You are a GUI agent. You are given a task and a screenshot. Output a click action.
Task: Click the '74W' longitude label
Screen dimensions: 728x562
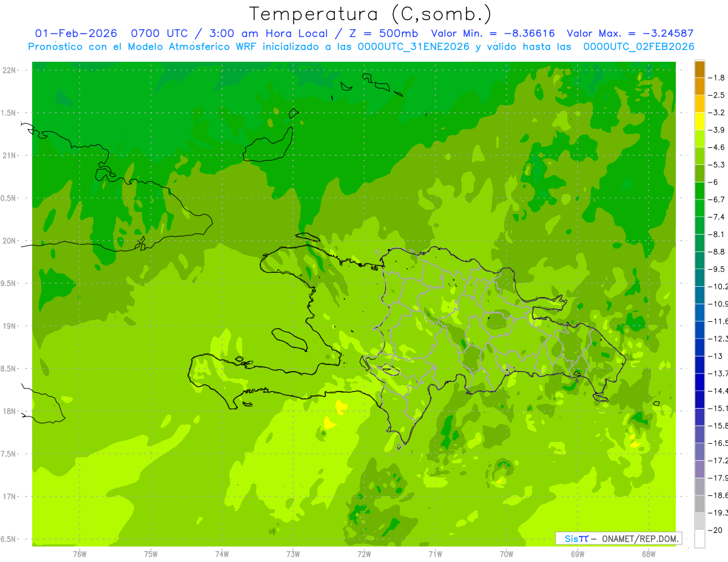pyautogui.click(x=222, y=554)
